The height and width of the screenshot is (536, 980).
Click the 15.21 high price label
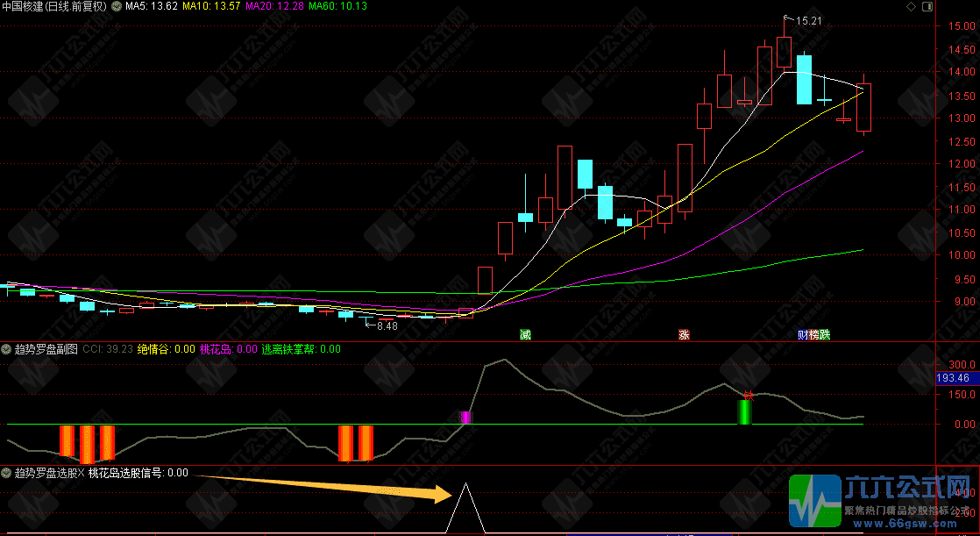coord(809,21)
